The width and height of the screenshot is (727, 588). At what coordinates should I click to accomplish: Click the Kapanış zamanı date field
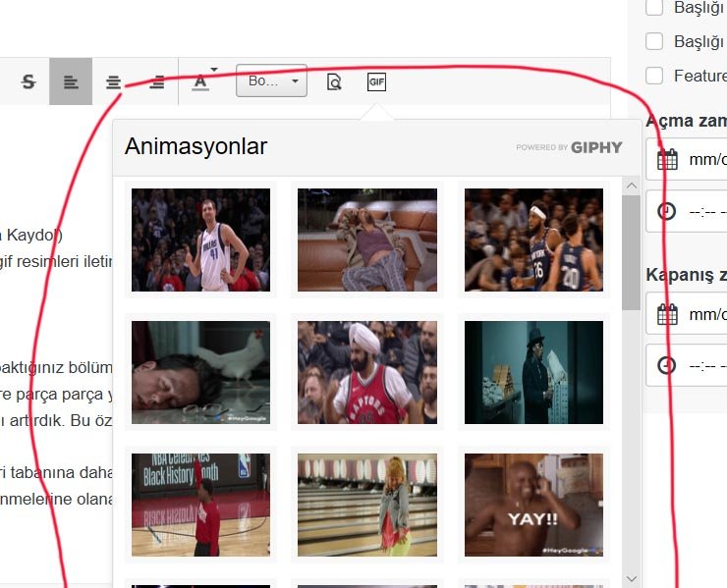click(687, 313)
